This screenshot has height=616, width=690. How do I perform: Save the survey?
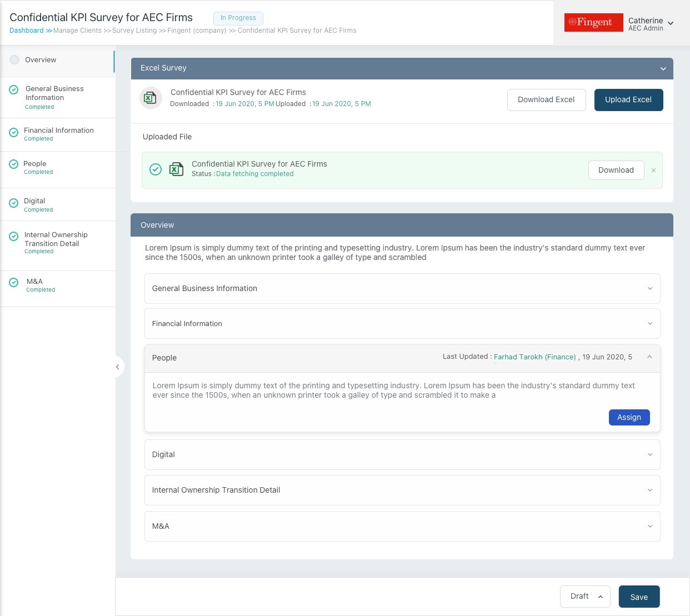[x=639, y=597]
